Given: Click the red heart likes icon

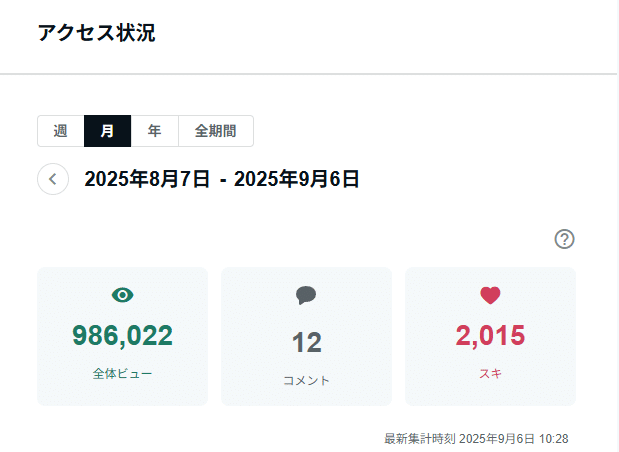Looking at the screenshot, I should [x=490, y=295].
